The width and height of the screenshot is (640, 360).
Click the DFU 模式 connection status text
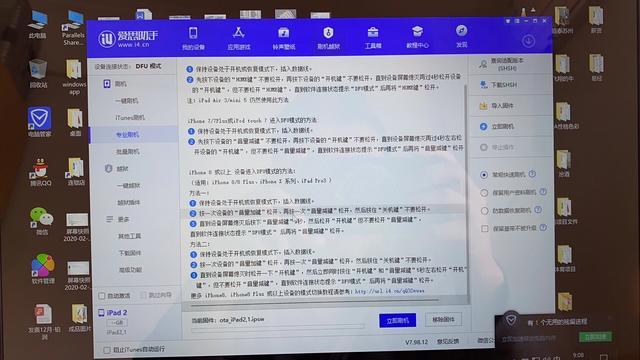click(149, 66)
